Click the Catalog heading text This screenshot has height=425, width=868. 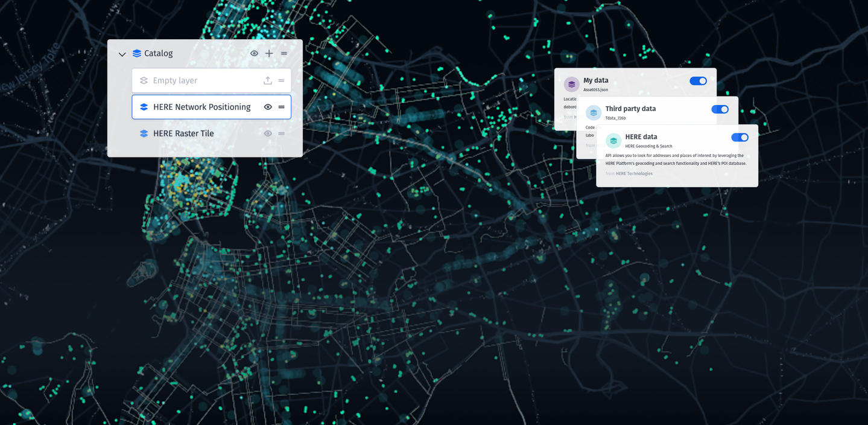159,54
